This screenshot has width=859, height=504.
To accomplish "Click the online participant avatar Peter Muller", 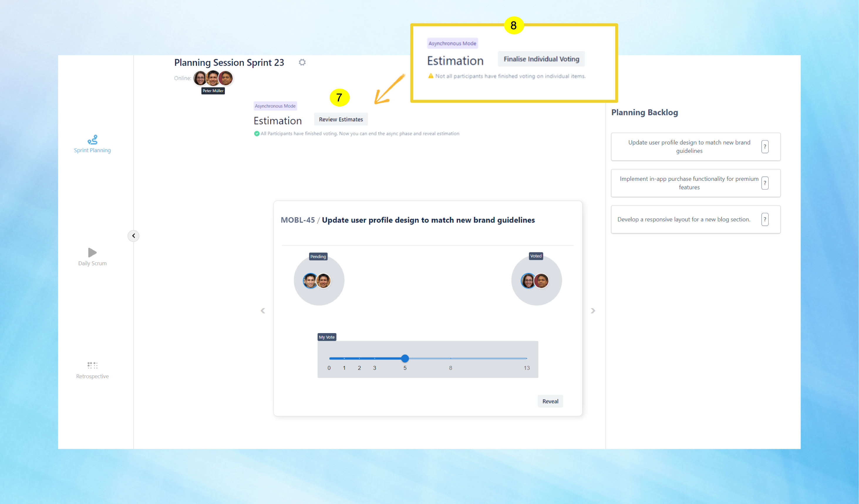I will (213, 77).
